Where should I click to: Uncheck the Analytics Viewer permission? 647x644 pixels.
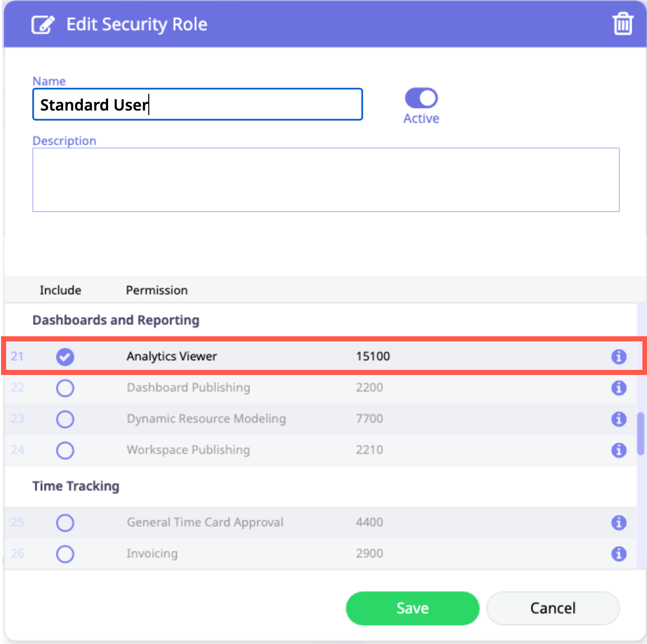[x=65, y=357]
